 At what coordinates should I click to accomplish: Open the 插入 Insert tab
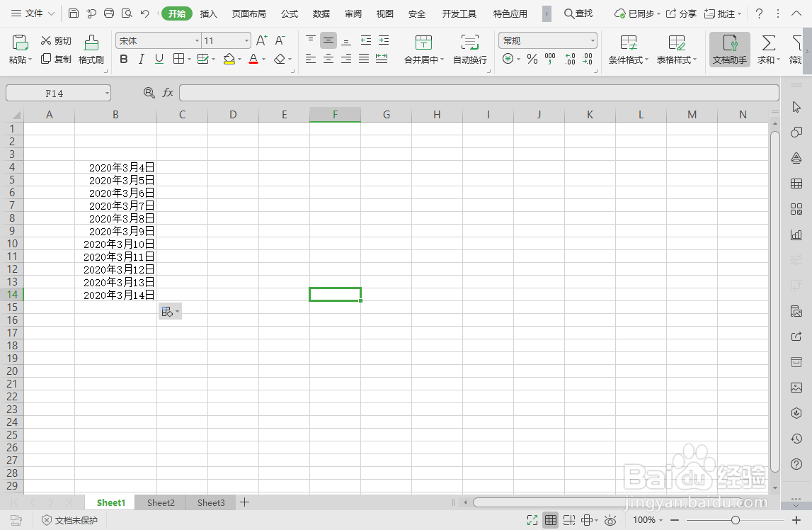tap(208, 13)
